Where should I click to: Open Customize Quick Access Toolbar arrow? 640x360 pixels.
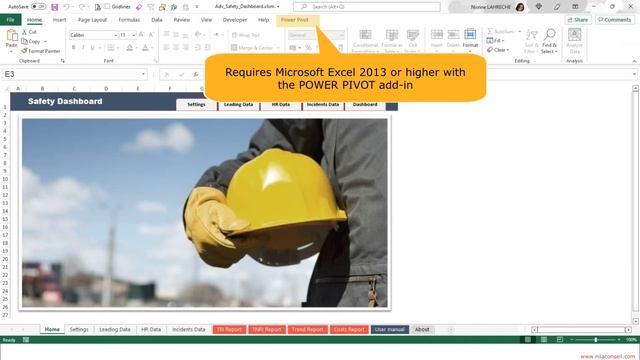[x=197, y=7]
